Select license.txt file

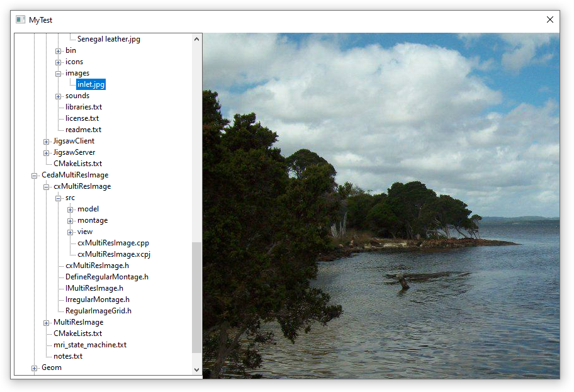tap(82, 118)
